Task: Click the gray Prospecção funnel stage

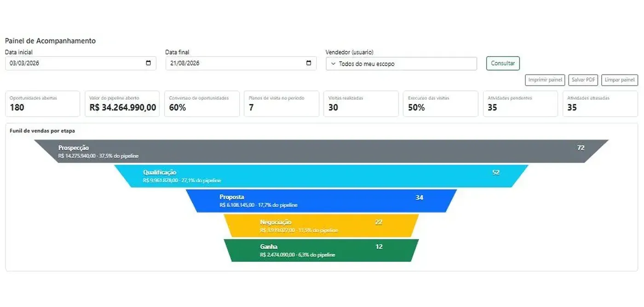Action: click(x=322, y=151)
